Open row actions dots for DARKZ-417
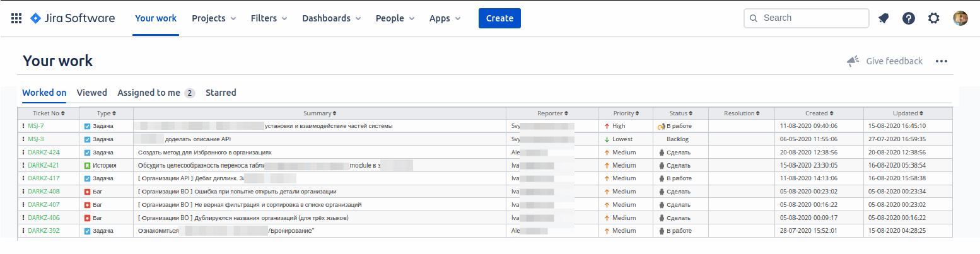The height and width of the screenshot is (254, 980). point(23,178)
